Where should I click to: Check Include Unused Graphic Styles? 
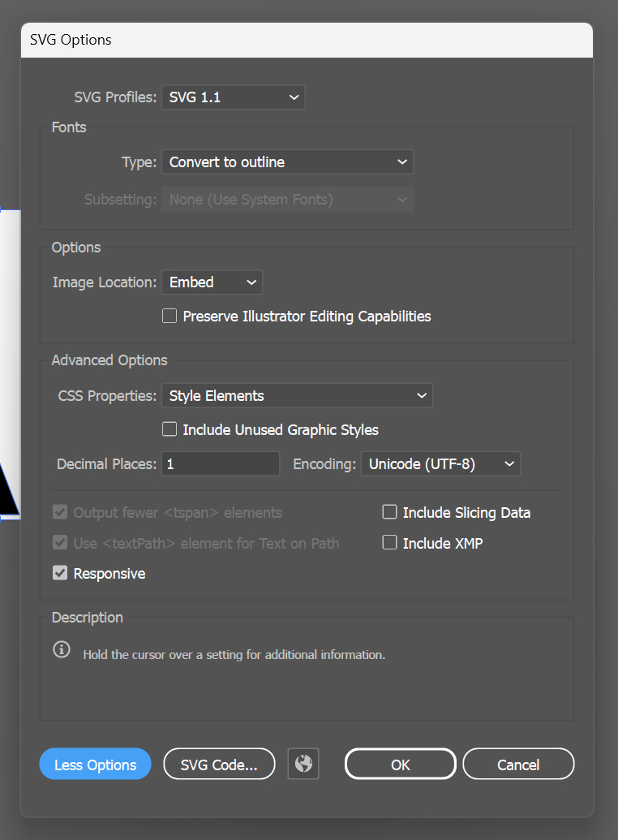(x=170, y=429)
